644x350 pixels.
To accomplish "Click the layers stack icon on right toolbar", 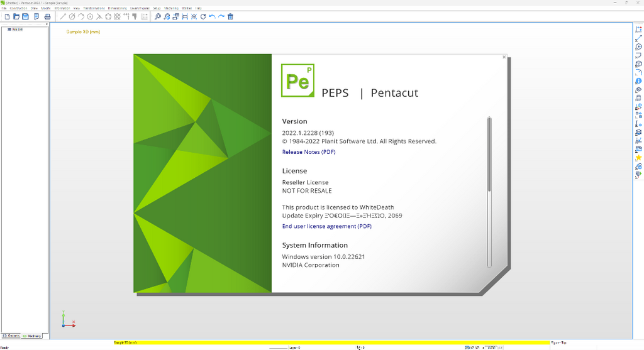I will 638,133.
